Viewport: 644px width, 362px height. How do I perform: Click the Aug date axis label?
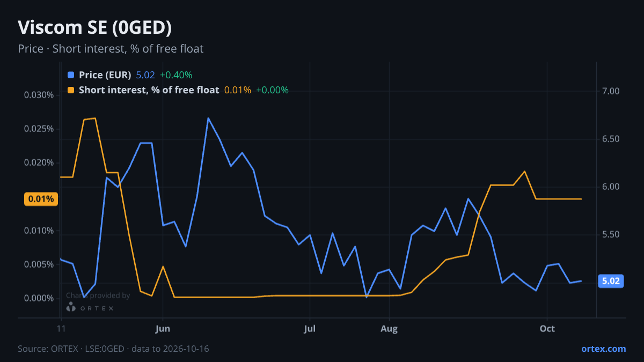[389, 329]
